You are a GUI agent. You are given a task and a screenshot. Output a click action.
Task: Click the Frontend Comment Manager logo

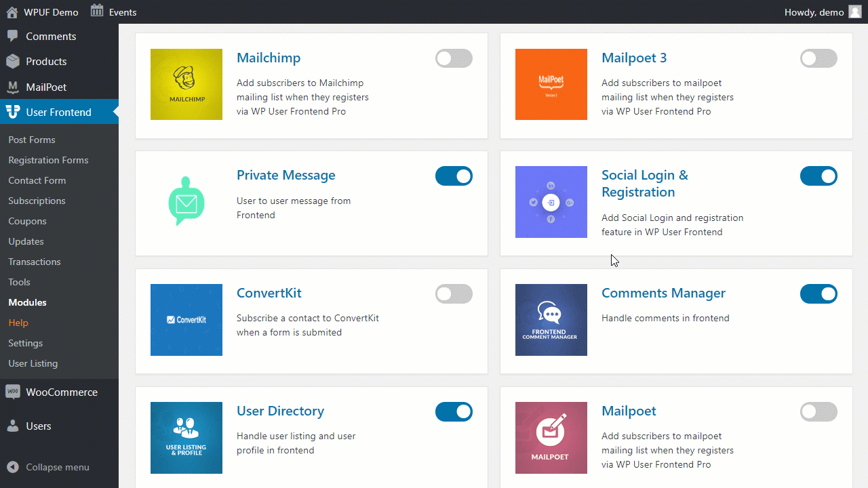tap(551, 320)
